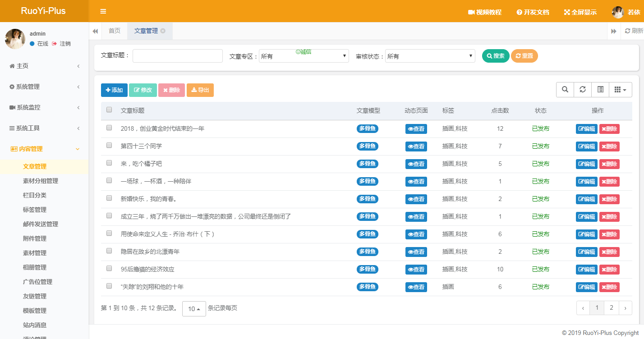Open the 视频教程 video tutorial link
The image size is (644, 339).
(485, 12)
